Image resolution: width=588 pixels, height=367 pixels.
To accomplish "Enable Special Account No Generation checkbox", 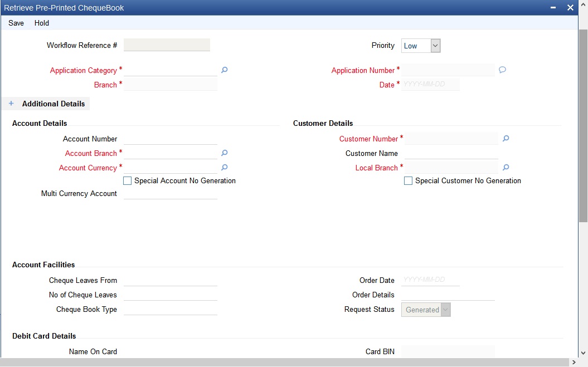I will [128, 180].
